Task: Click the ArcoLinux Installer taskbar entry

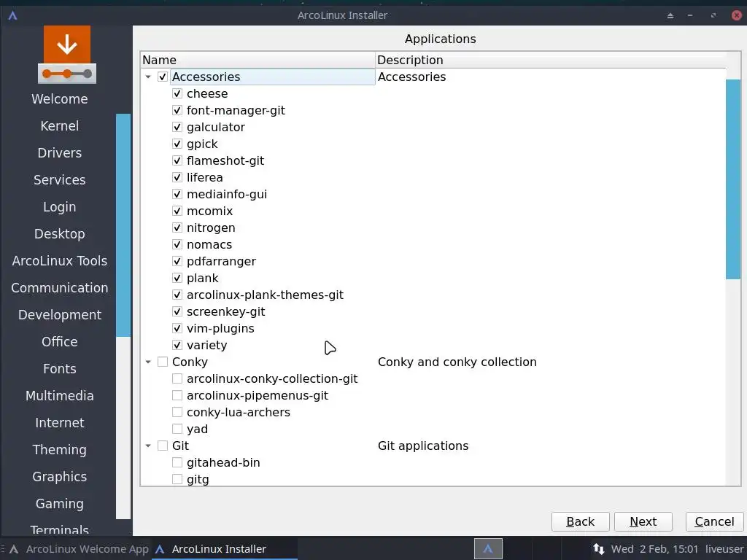Action: click(x=225, y=549)
